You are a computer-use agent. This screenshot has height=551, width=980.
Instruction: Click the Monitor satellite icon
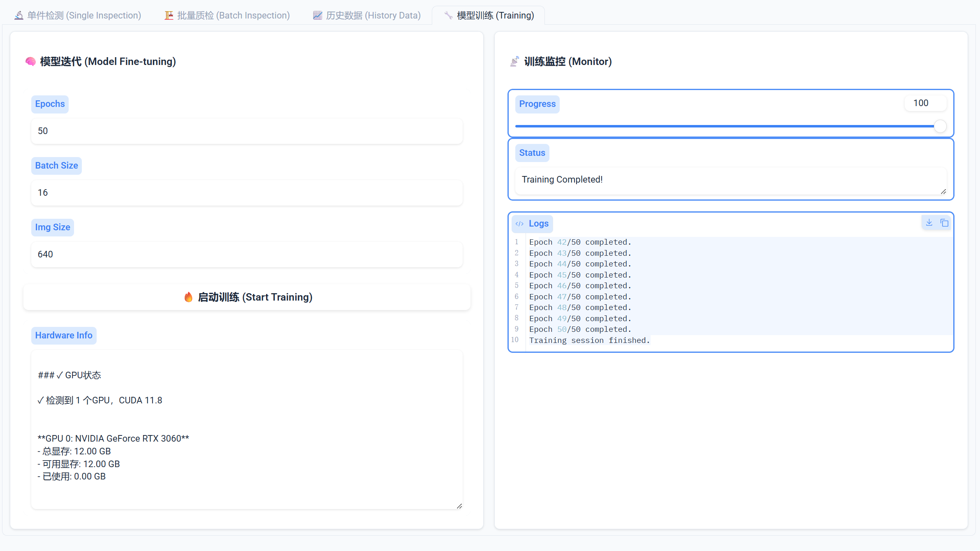pyautogui.click(x=514, y=62)
